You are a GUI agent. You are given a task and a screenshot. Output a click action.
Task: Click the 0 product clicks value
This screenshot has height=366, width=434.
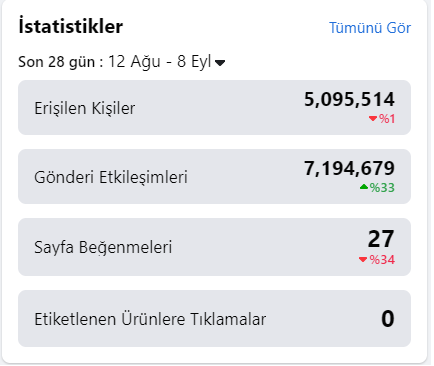tap(388, 319)
